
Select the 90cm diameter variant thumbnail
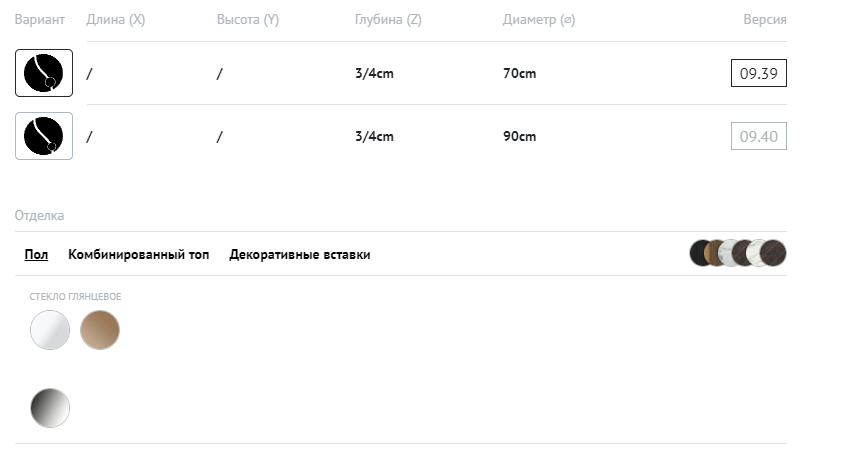click(x=44, y=136)
